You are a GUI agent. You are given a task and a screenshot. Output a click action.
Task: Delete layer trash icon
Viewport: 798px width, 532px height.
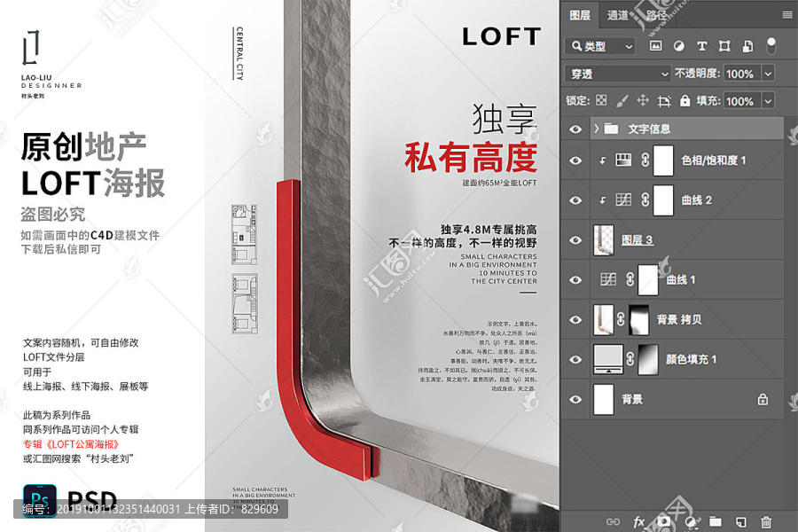pyautogui.click(x=766, y=522)
